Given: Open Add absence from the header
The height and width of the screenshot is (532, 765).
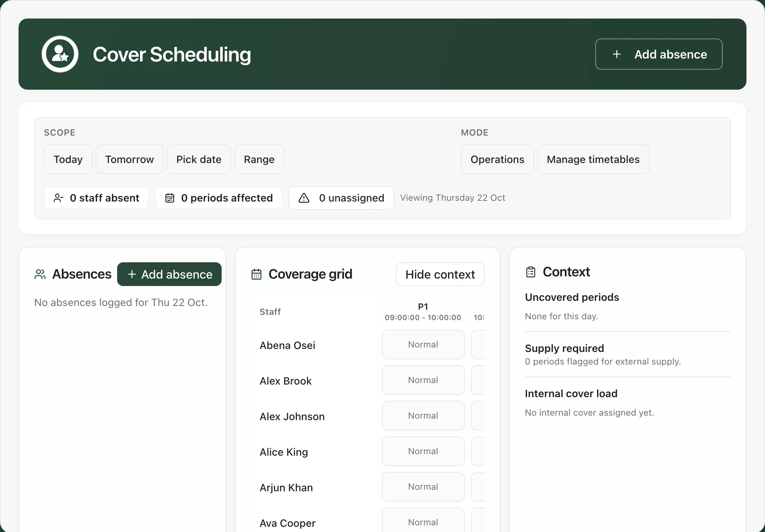Looking at the screenshot, I should (x=659, y=54).
